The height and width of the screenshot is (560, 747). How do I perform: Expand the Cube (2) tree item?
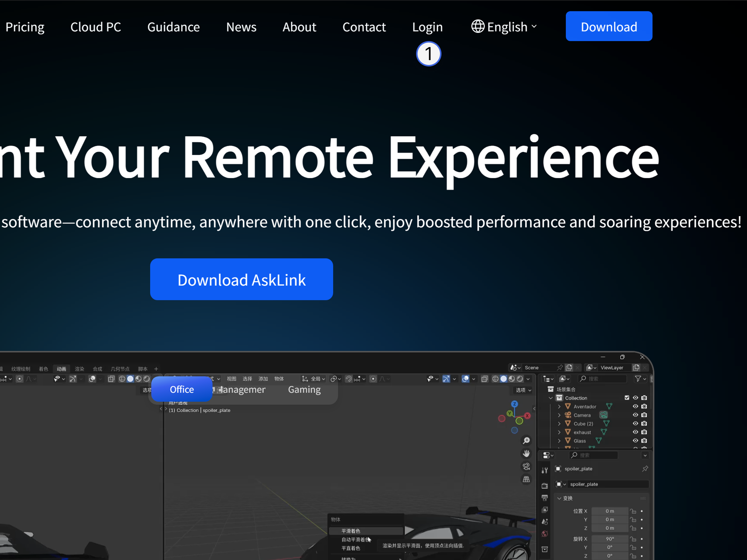click(559, 424)
